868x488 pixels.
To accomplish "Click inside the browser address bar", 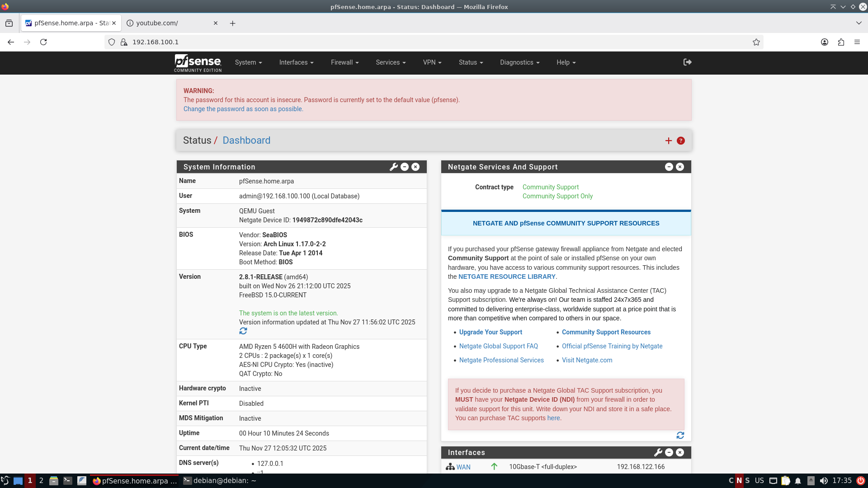I will pyautogui.click(x=271, y=42).
